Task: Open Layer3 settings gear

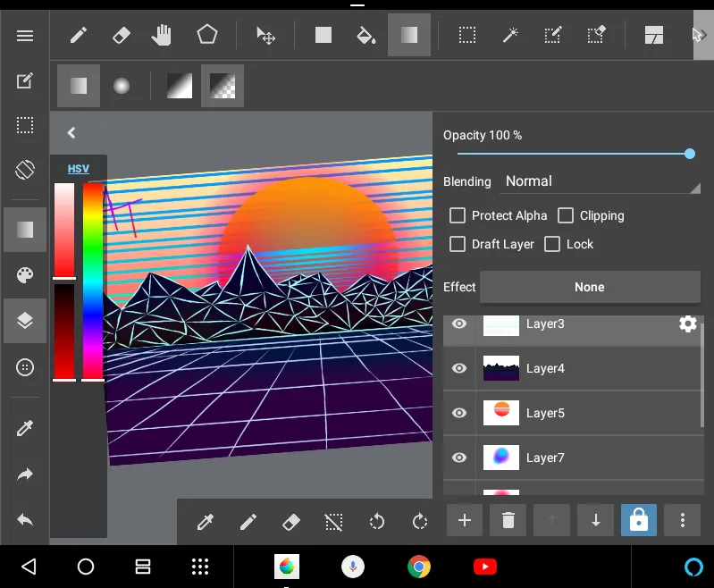Action: pos(687,323)
